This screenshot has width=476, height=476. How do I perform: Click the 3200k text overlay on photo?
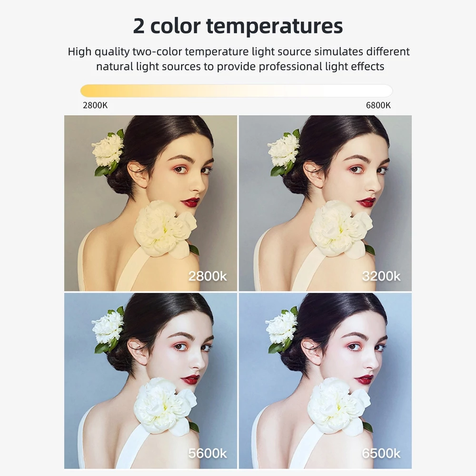[381, 276]
